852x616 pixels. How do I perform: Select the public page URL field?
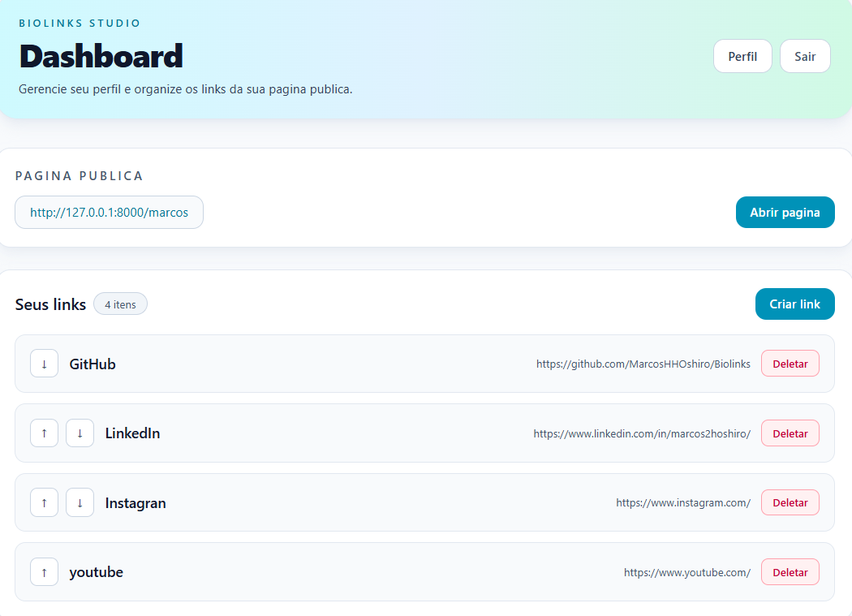tap(109, 213)
